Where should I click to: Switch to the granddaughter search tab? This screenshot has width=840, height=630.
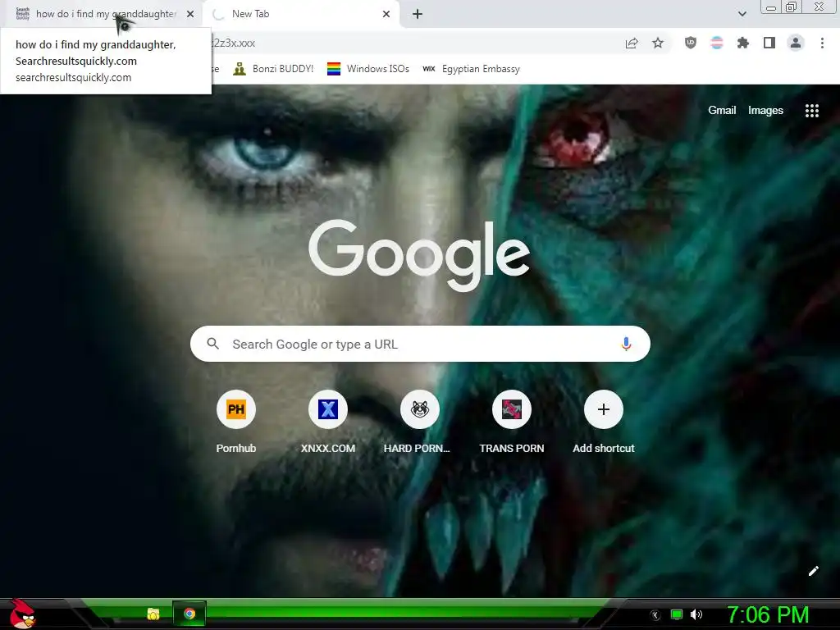pyautogui.click(x=102, y=14)
